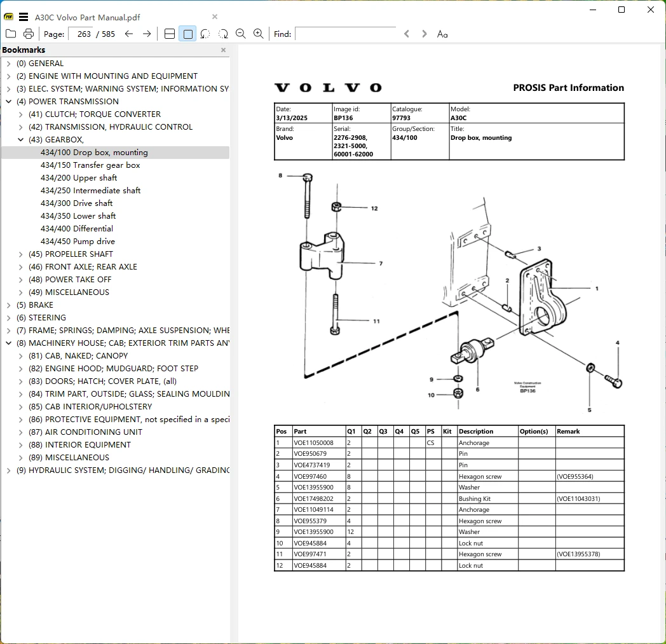Zoom out with the magnifier minus icon
The image size is (666, 644).
(241, 34)
